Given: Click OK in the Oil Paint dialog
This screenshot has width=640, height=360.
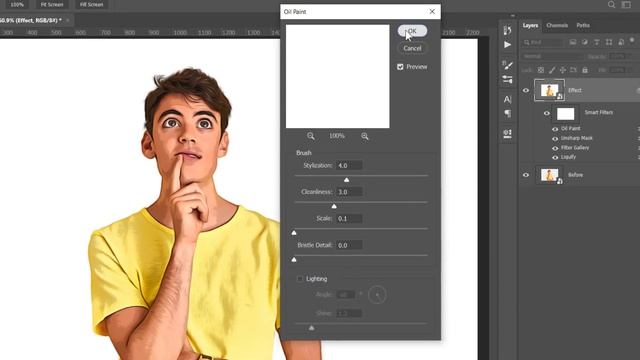Looking at the screenshot, I should point(412,31).
